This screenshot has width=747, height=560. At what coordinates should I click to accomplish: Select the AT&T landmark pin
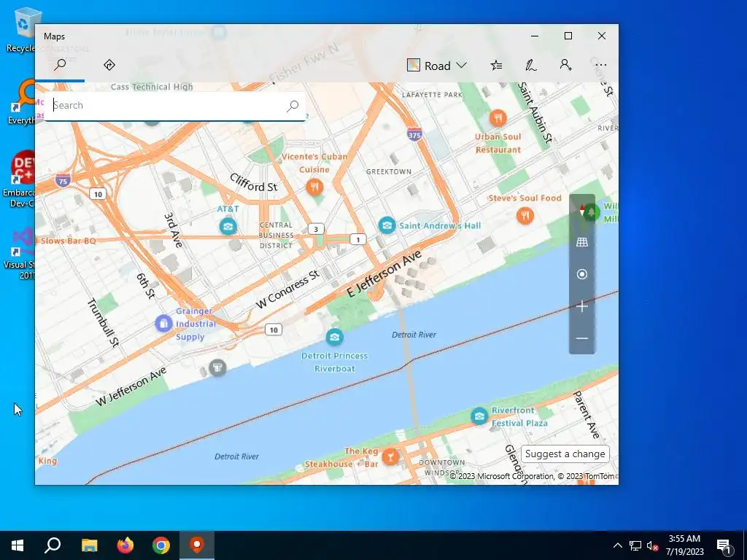[x=228, y=226]
